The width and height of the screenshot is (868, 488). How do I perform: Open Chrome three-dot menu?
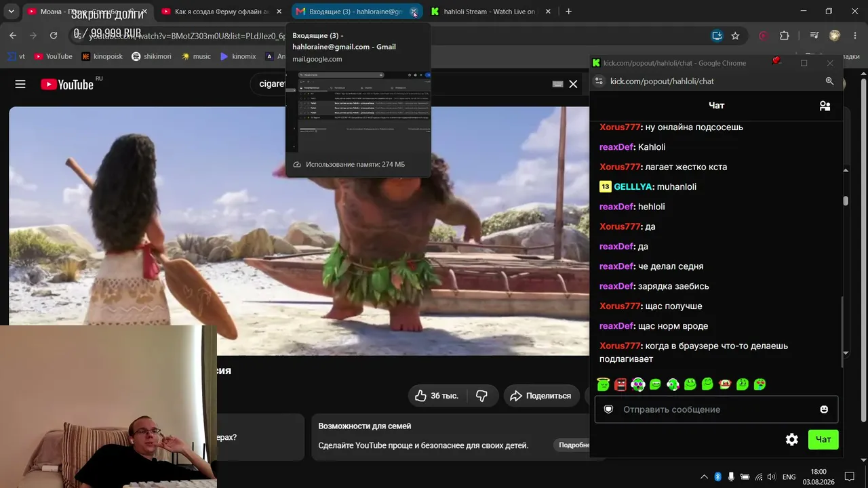[x=854, y=36]
